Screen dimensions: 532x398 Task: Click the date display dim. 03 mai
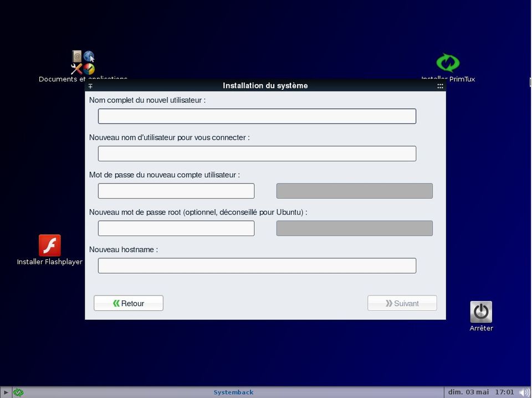469,392
